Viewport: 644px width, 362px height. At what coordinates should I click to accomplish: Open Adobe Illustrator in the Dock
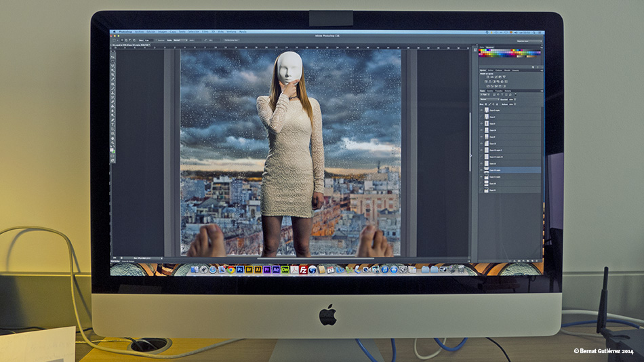tap(258, 270)
